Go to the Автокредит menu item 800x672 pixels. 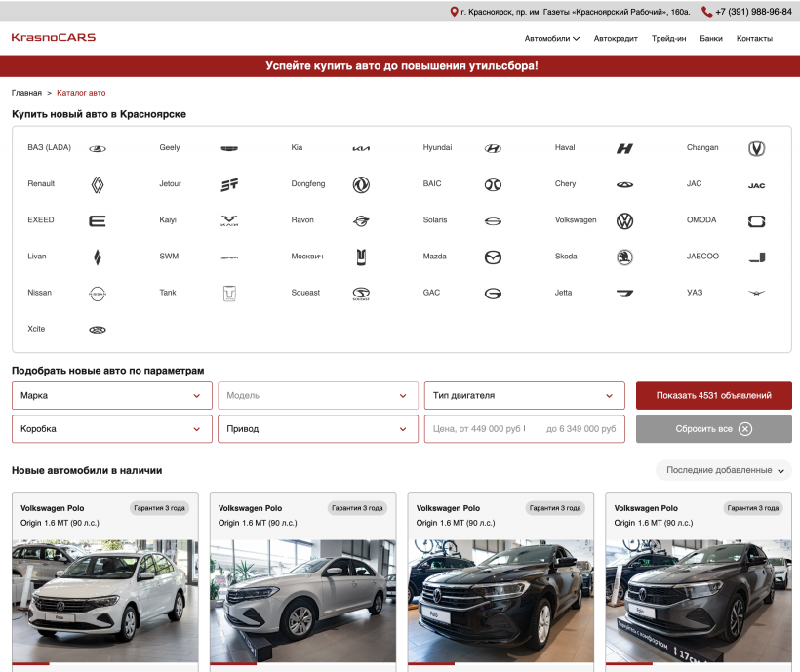click(616, 39)
